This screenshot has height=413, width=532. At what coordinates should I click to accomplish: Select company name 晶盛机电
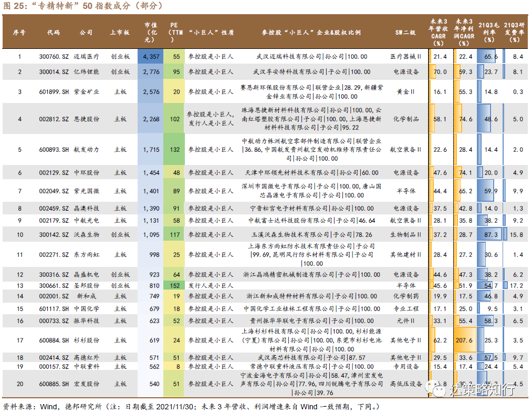pyautogui.click(x=87, y=274)
